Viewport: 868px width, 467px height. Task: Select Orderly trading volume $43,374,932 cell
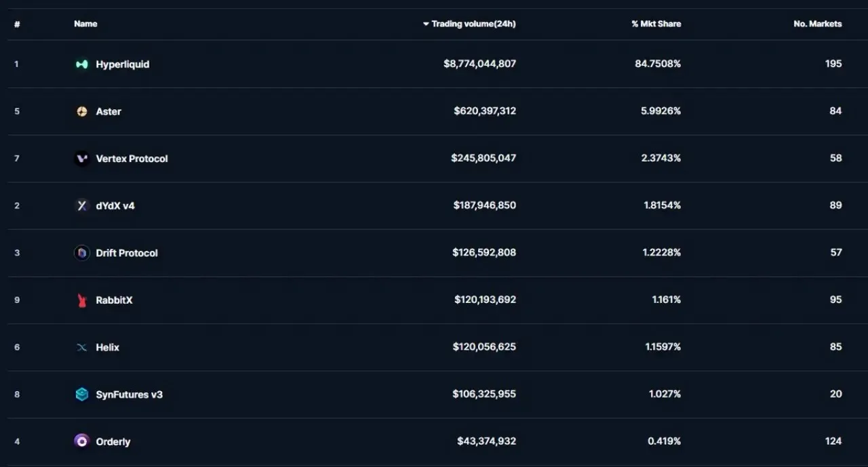click(486, 441)
